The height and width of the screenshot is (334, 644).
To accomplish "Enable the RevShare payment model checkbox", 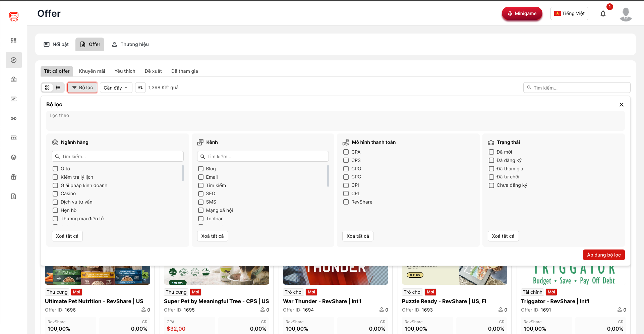I will (346, 202).
